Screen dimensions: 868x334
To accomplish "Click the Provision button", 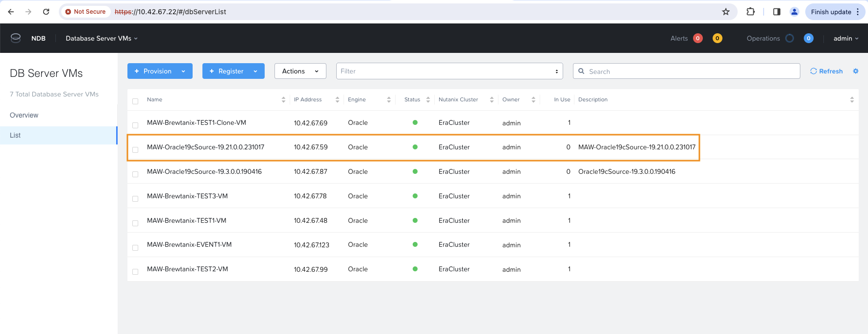I will pos(153,71).
